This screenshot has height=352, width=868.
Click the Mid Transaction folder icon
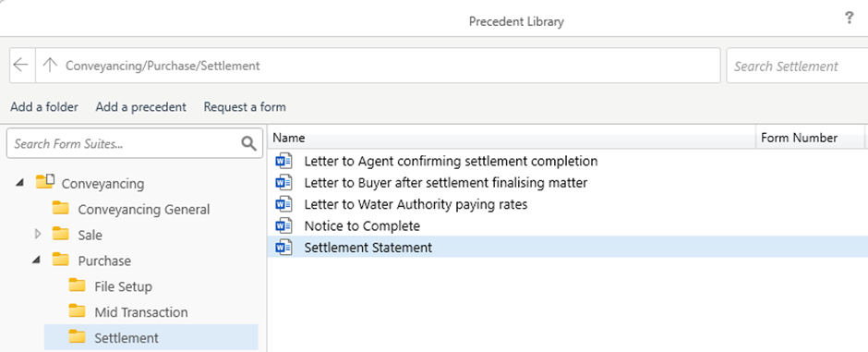coord(77,311)
